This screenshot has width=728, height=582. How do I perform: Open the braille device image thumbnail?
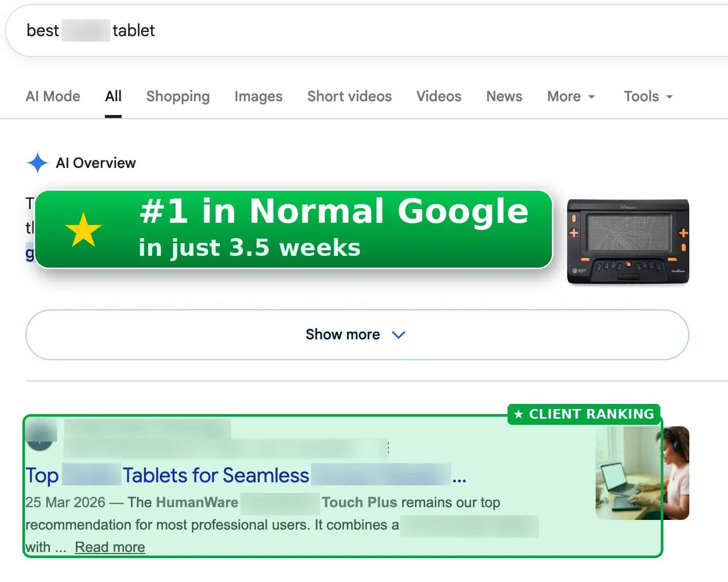coord(628,242)
